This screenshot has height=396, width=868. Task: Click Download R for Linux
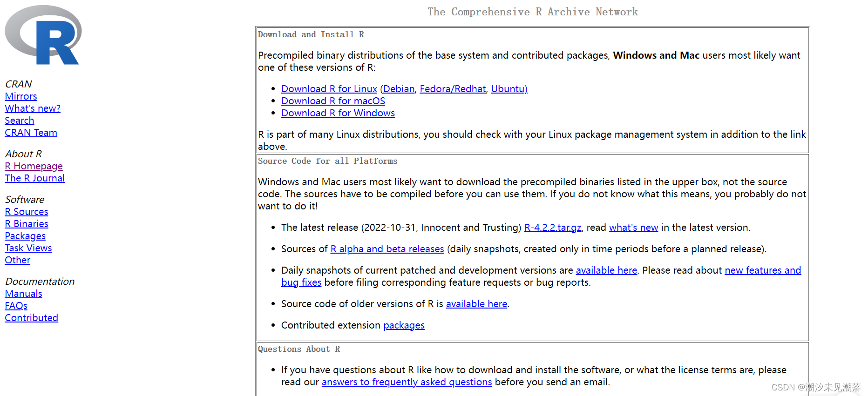pyautogui.click(x=329, y=89)
